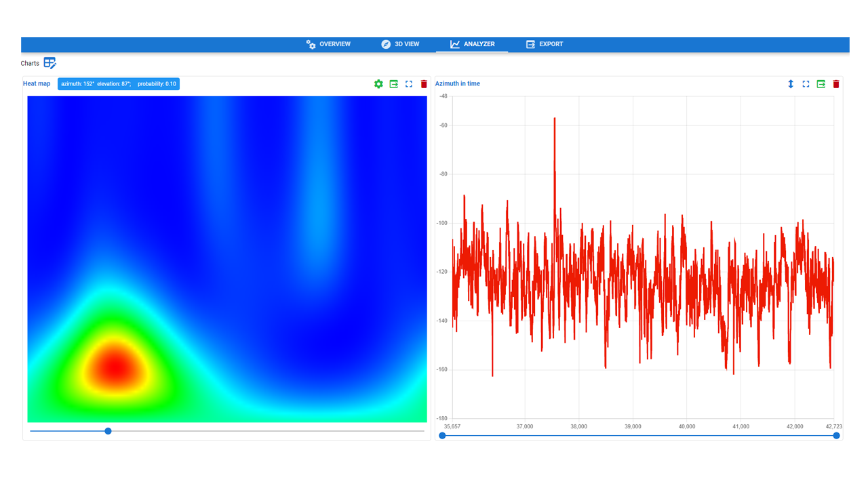The height and width of the screenshot is (488, 868).
Task: Open the heat map settings gear
Action: point(378,84)
